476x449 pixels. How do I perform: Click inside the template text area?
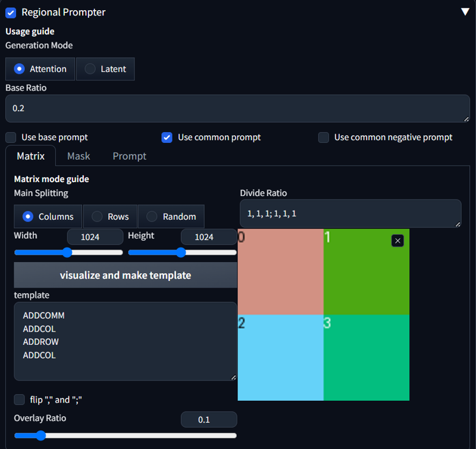pos(126,341)
